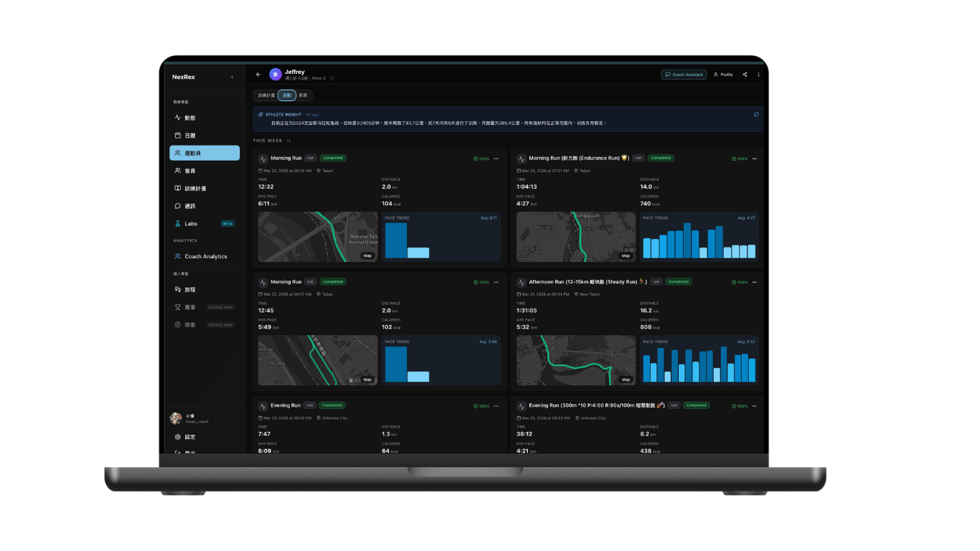This screenshot has height=551, width=980.
Task: Select 運動員 in the sidebar
Action: pyautogui.click(x=204, y=153)
